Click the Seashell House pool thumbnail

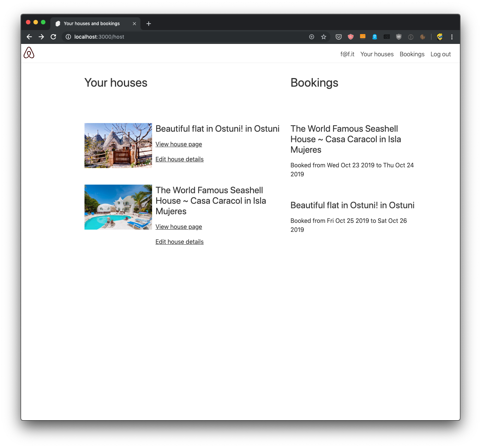118,207
